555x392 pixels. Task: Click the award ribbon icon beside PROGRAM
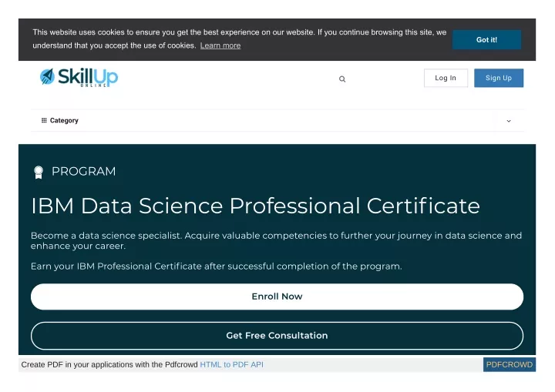click(x=39, y=173)
